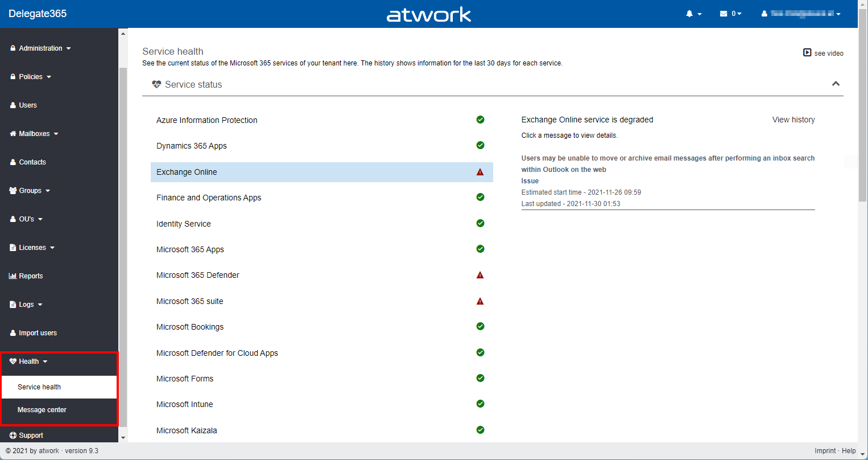
Task: Click the View history link
Action: (x=793, y=120)
